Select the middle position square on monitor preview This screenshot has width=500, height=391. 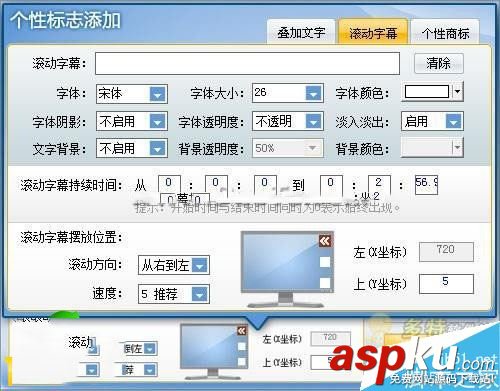325,262
